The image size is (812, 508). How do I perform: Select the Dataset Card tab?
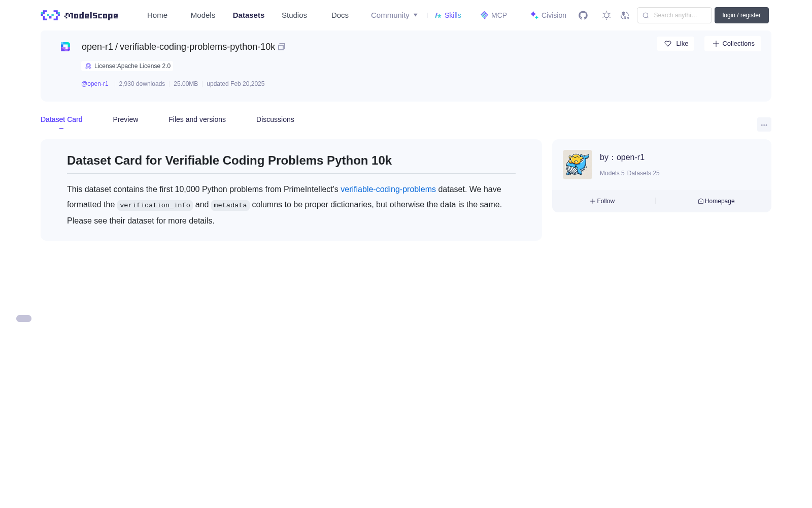pyautogui.click(x=61, y=119)
